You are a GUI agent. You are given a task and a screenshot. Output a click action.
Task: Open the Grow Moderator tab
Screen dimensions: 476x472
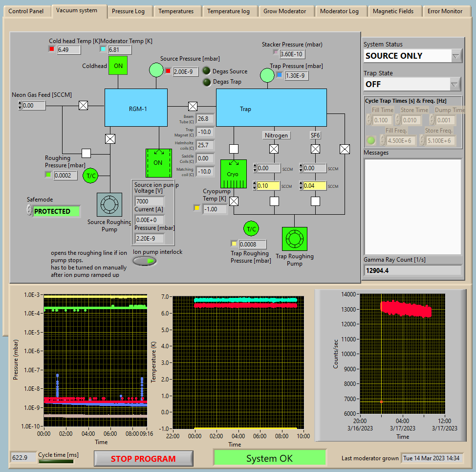pos(284,11)
